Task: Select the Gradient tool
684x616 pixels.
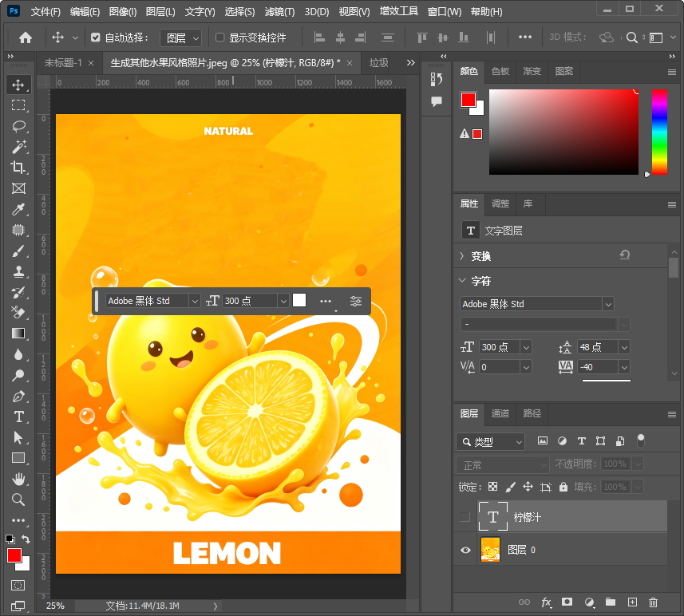Action: [18, 334]
